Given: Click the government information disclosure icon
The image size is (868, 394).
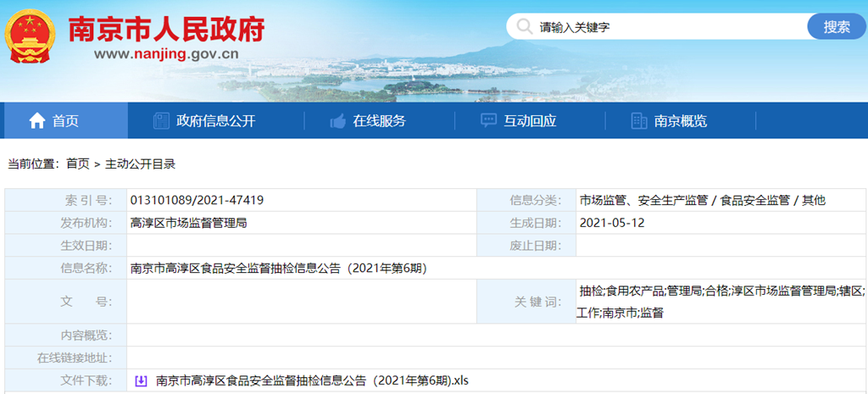Looking at the screenshot, I should pos(161,120).
